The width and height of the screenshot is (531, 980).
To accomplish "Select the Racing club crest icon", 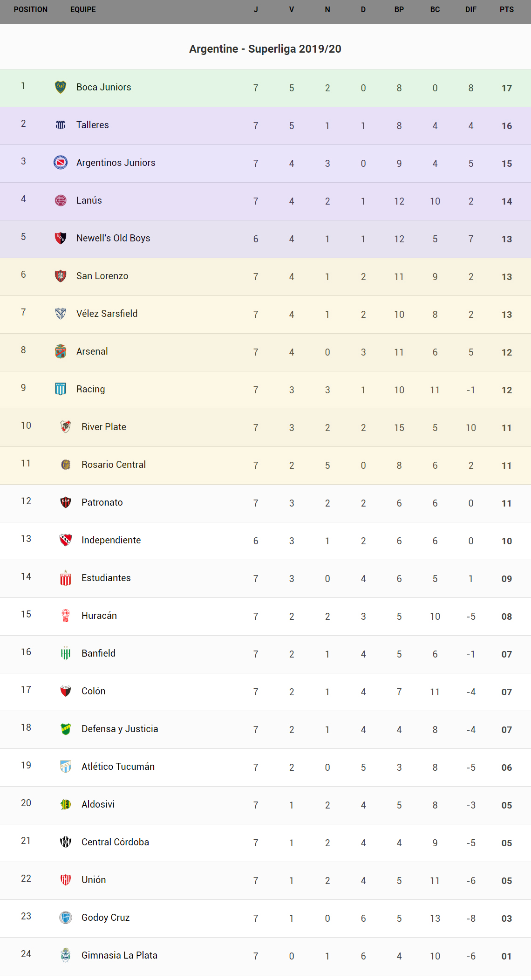I will 61,389.
